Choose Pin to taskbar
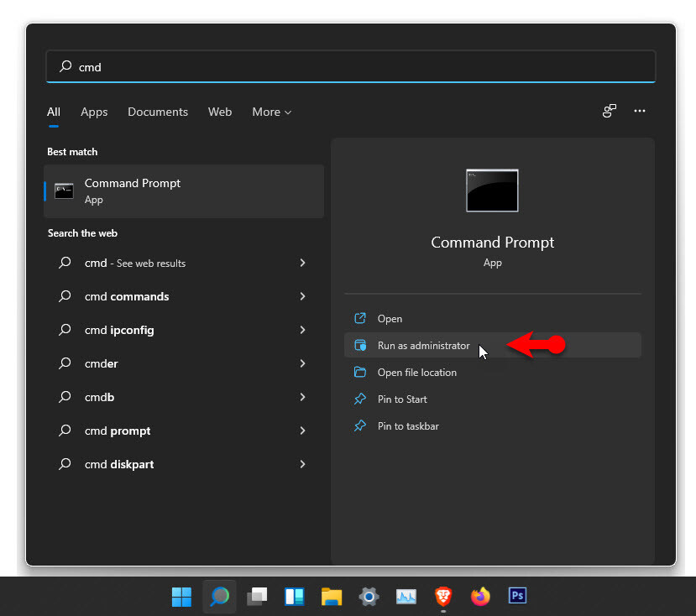The height and width of the screenshot is (616, 696). (493, 426)
